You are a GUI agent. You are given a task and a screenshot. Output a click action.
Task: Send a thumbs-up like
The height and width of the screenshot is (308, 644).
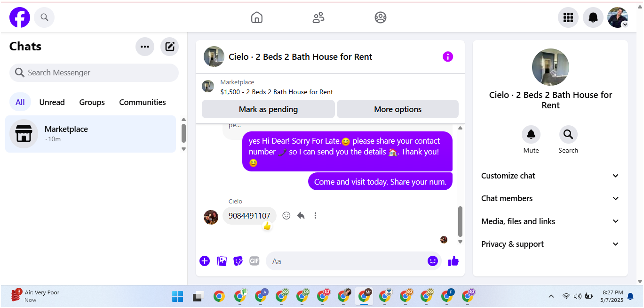click(x=453, y=261)
